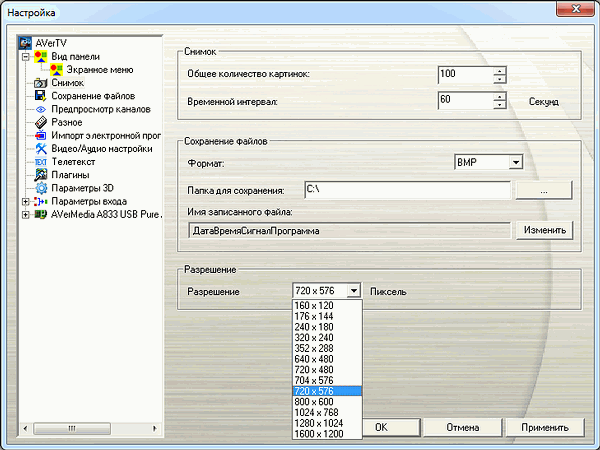Pick the highlighted 720 x 576 entry
600x450 pixels.
(327, 391)
